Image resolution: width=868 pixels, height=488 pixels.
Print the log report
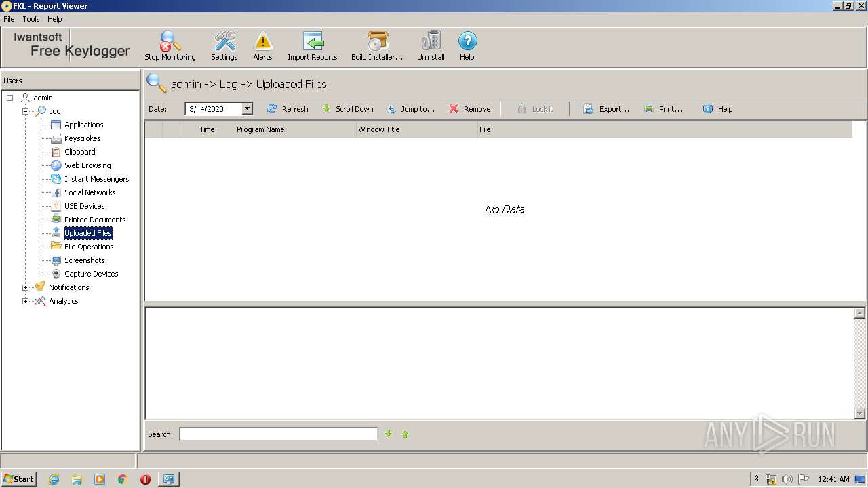pos(663,109)
